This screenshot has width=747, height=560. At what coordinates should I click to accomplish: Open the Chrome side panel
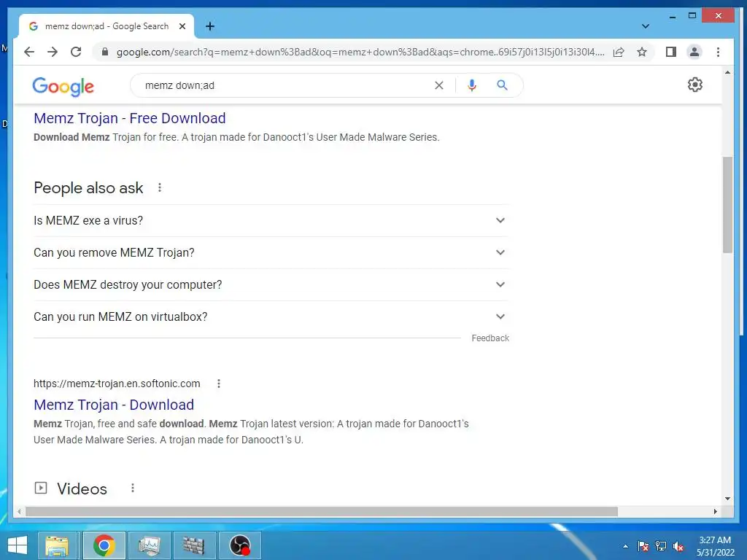[671, 52]
